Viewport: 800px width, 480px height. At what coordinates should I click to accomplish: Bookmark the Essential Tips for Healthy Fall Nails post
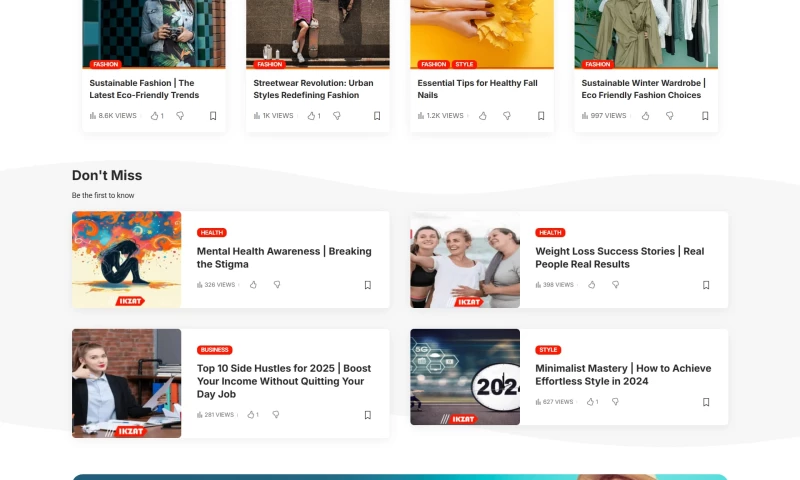click(x=541, y=116)
